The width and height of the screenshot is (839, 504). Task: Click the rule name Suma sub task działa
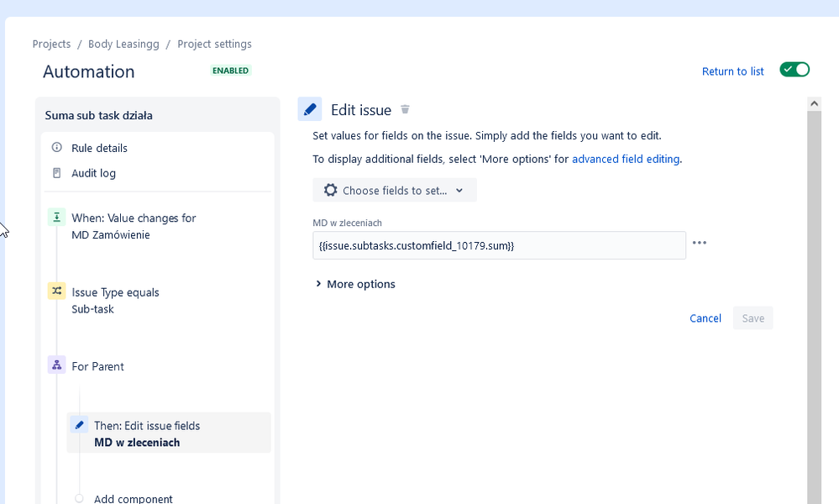pos(98,116)
